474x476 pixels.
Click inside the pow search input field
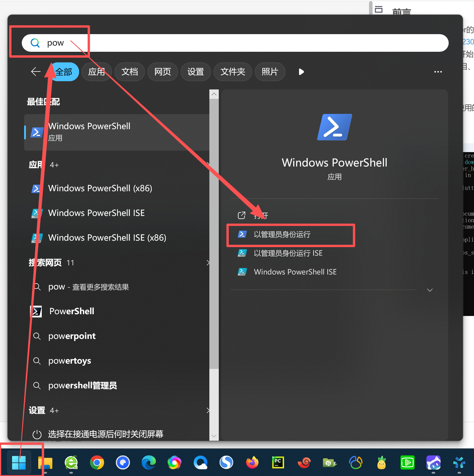tap(235, 43)
